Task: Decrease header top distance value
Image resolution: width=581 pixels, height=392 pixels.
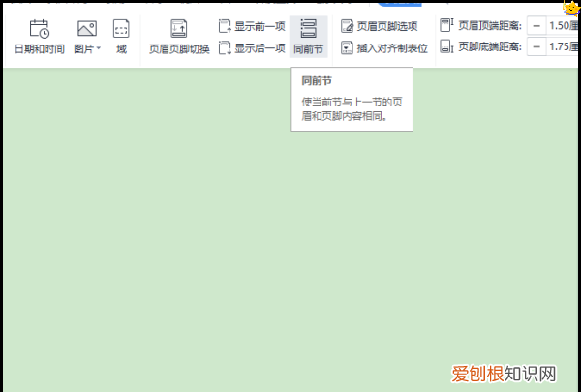Action: tap(536, 26)
